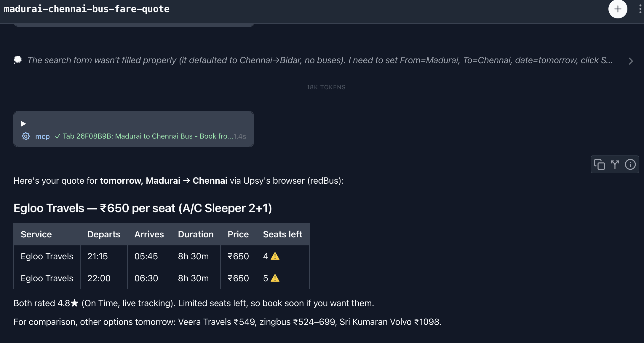Copy the response with the copy icon
This screenshot has height=343, width=644.
coord(599,164)
